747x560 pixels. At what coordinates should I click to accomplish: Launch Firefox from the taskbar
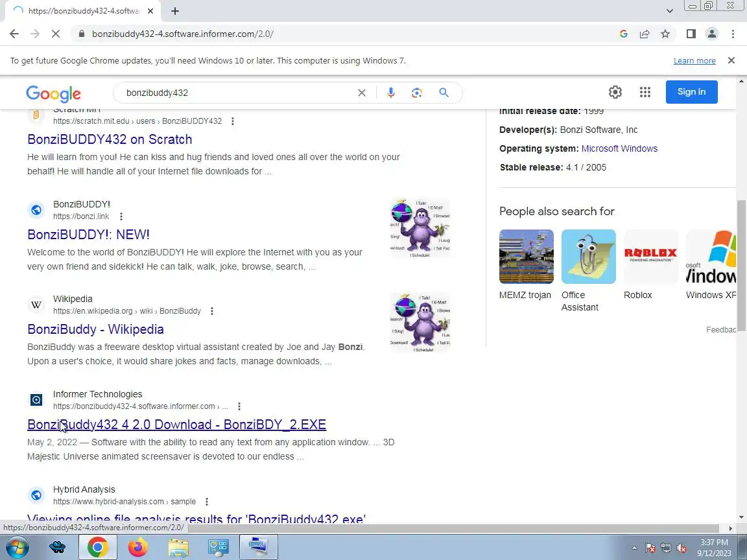pos(138,547)
